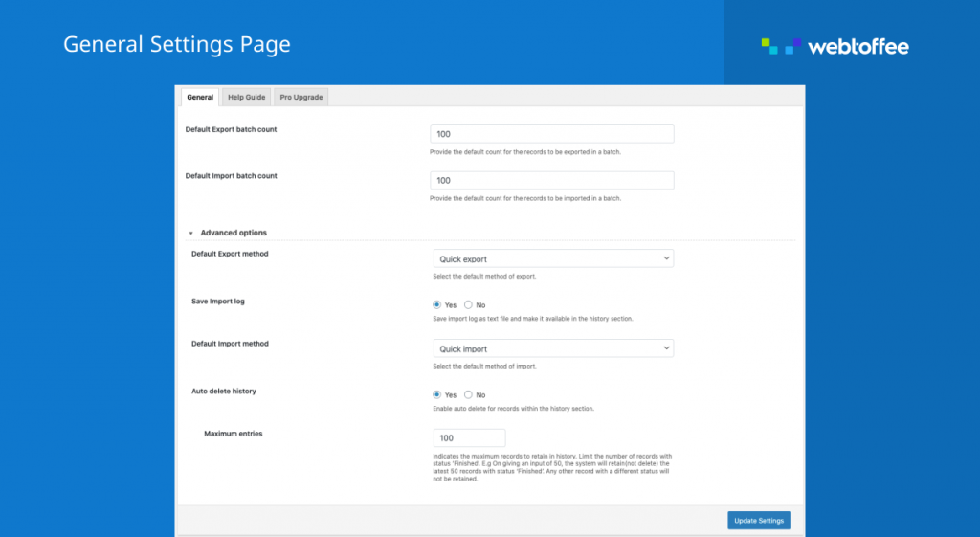Select Yes for Save Import log
Image resolution: width=980 pixels, height=537 pixels.
(437, 304)
